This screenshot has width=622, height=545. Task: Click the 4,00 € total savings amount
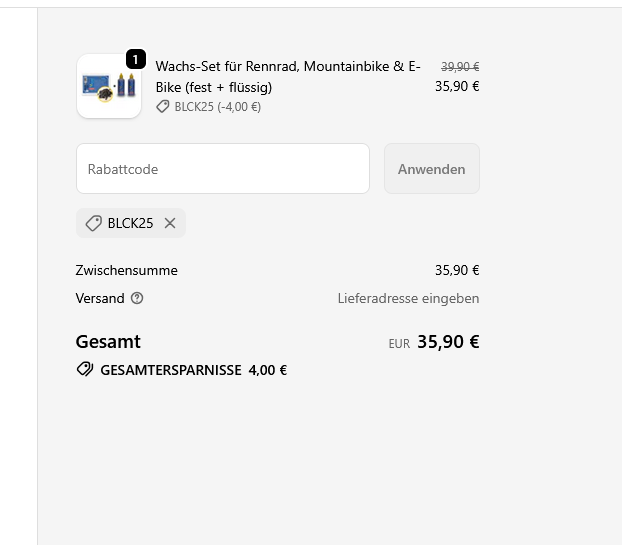click(268, 369)
